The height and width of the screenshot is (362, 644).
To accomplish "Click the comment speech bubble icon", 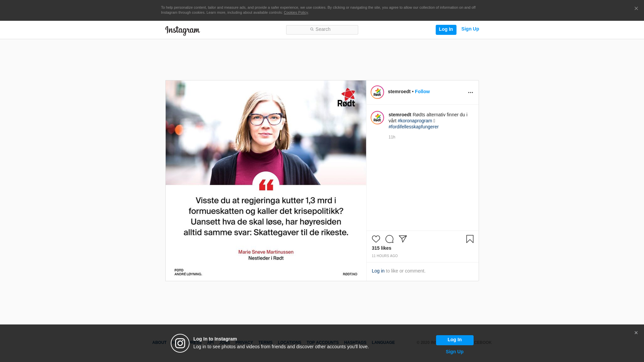I will pos(389,239).
